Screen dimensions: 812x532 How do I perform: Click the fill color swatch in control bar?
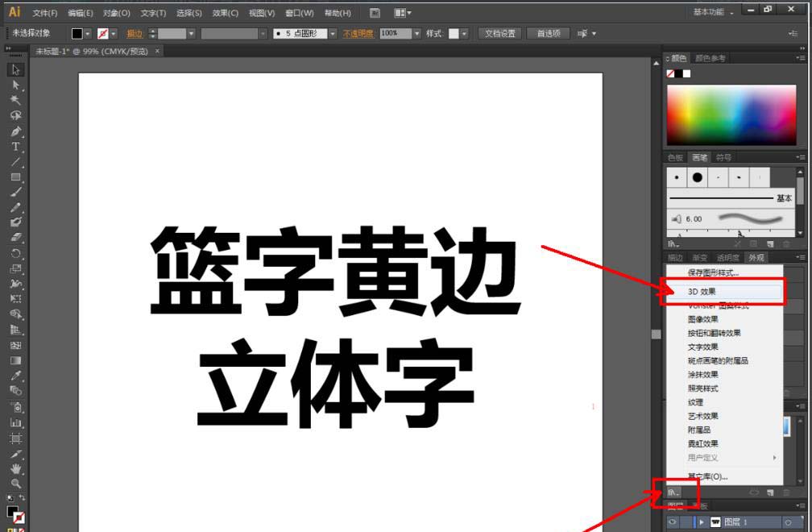coord(77,34)
